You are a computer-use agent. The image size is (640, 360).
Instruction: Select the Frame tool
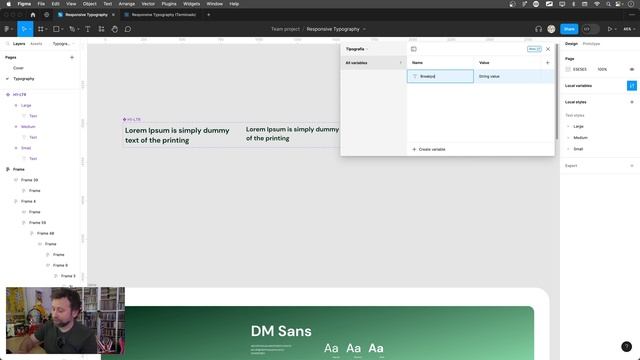40,29
